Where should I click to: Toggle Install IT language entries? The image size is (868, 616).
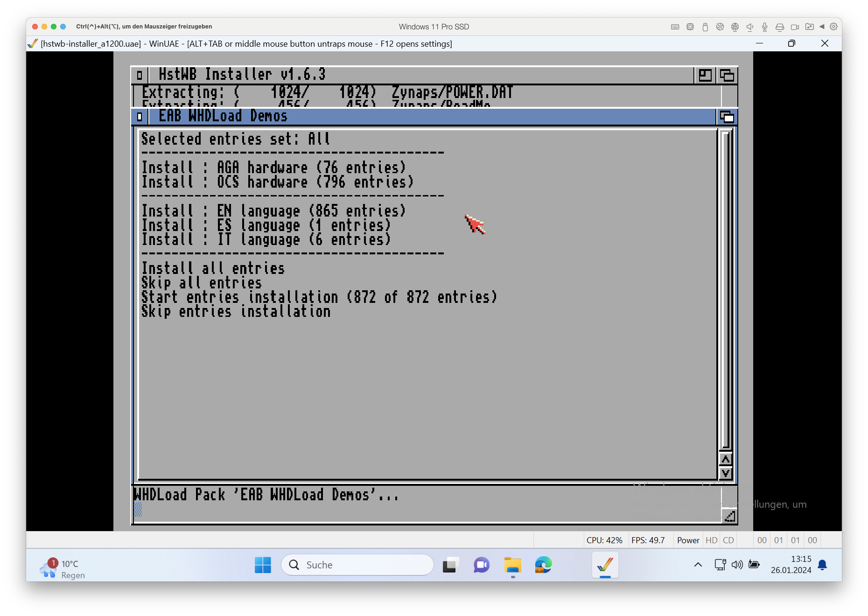pyautogui.click(x=266, y=239)
